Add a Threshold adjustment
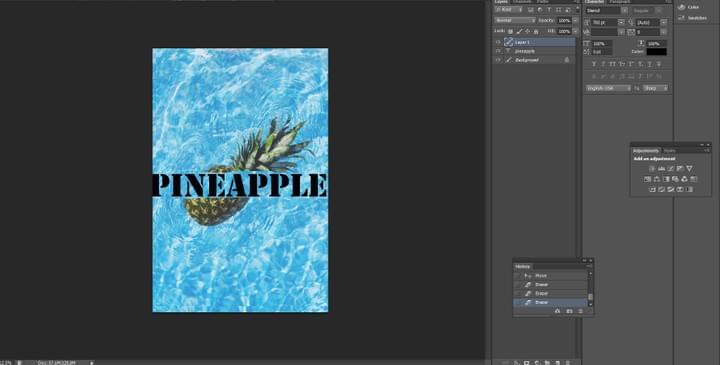 pos(670,189)
